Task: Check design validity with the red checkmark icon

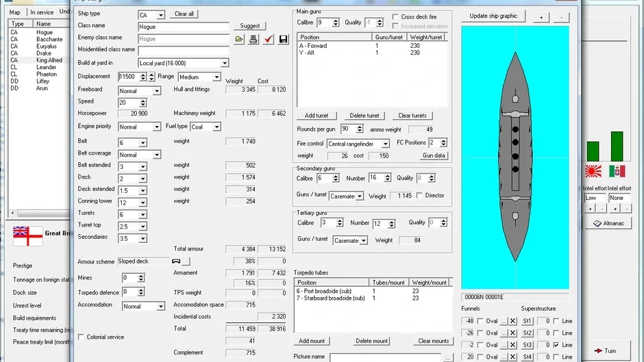Action: (268, 39)
